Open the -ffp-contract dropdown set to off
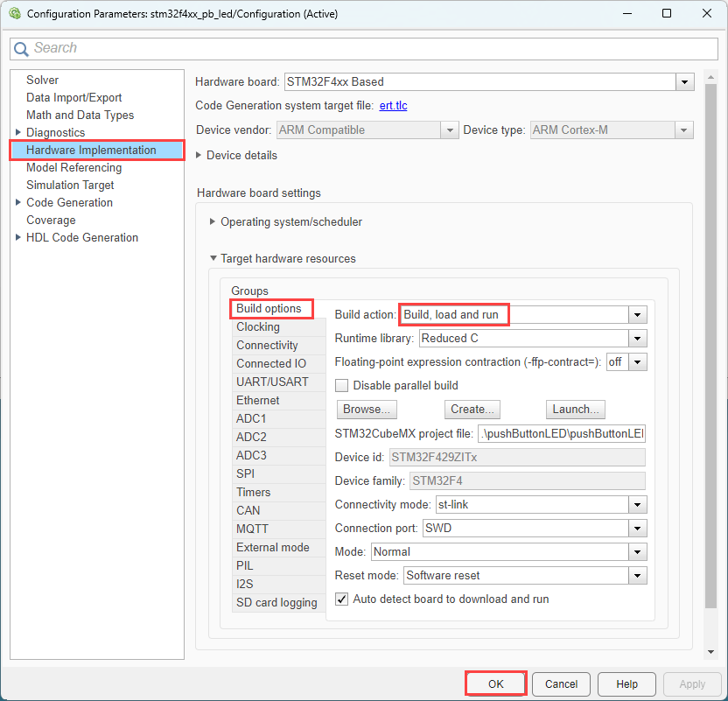This screenshot has height=701, width=728. (638, 362)
